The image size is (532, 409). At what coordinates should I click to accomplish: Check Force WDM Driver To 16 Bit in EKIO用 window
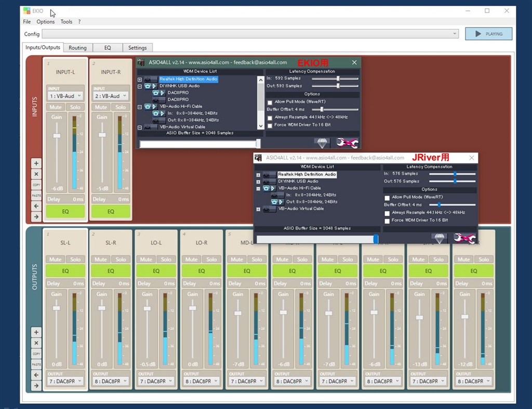[270, 126]
